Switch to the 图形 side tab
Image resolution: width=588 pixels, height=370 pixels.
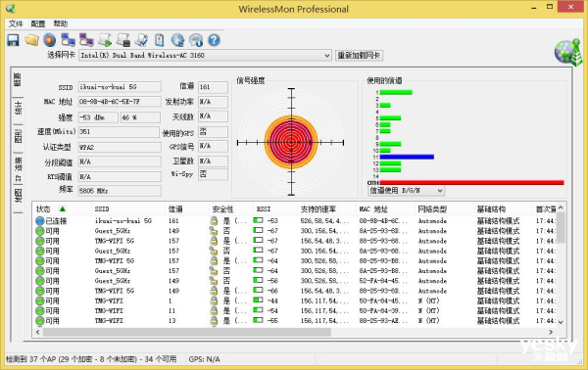pos(18,136)
